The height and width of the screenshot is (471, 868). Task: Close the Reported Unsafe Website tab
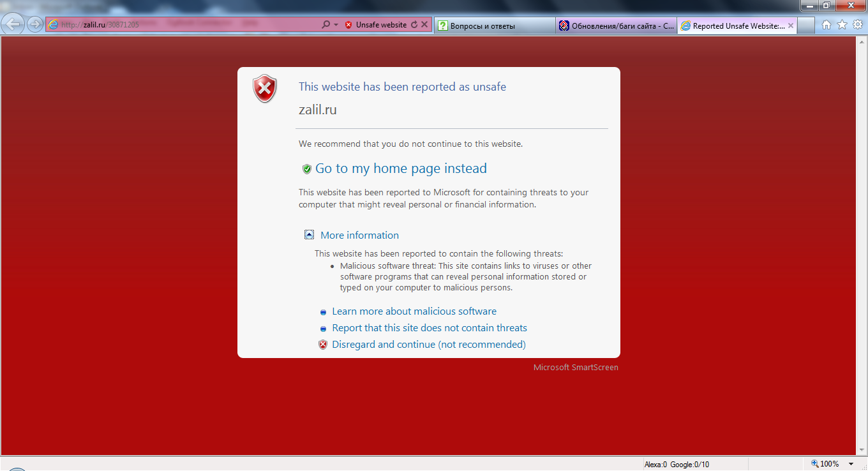(791, 26)
